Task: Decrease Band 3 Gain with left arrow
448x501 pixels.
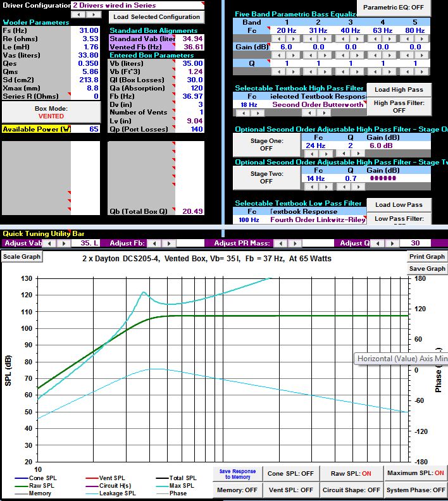Action: tap(343, 55)
